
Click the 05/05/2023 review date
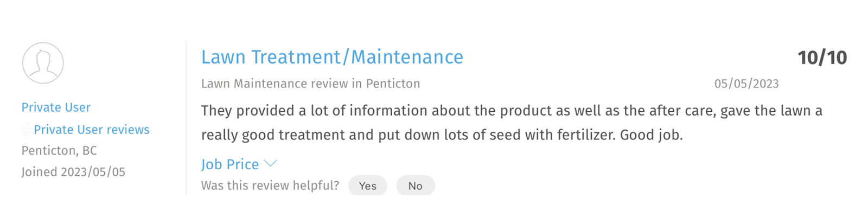coord(746,84)
